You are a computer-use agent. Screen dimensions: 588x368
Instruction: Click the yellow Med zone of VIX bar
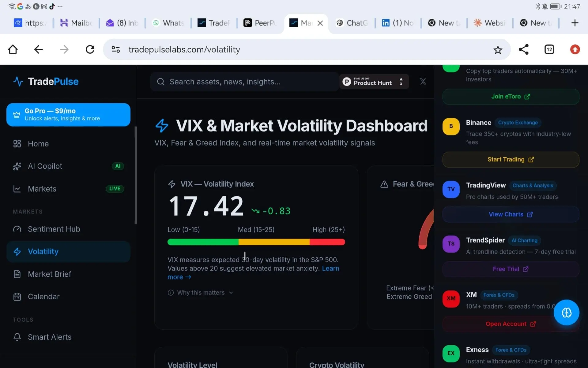tap(274, 242)
